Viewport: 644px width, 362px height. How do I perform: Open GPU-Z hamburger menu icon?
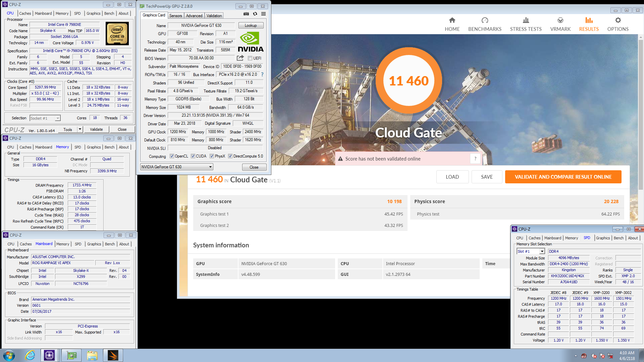pos(264,14)
